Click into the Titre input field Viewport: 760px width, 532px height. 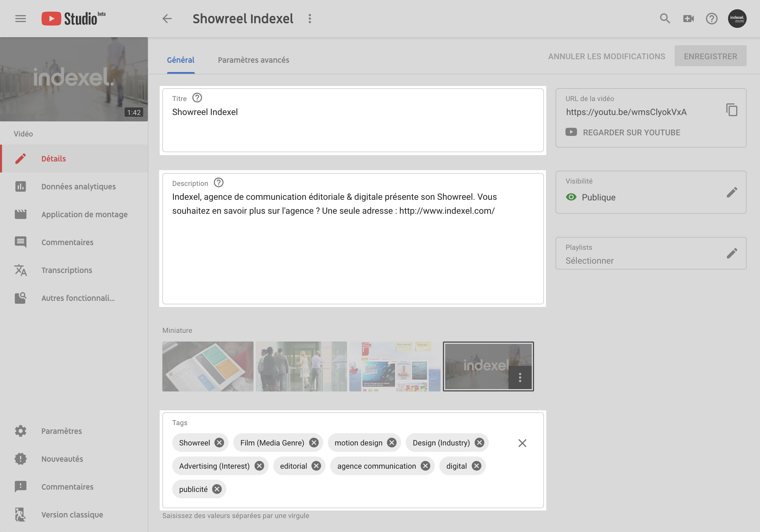pos(353,120)
